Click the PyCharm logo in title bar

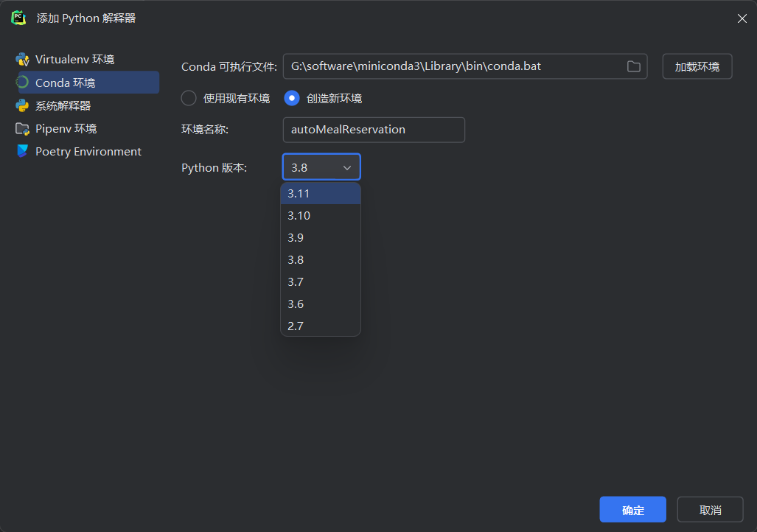pyautogui.click(x=18, y=18)
